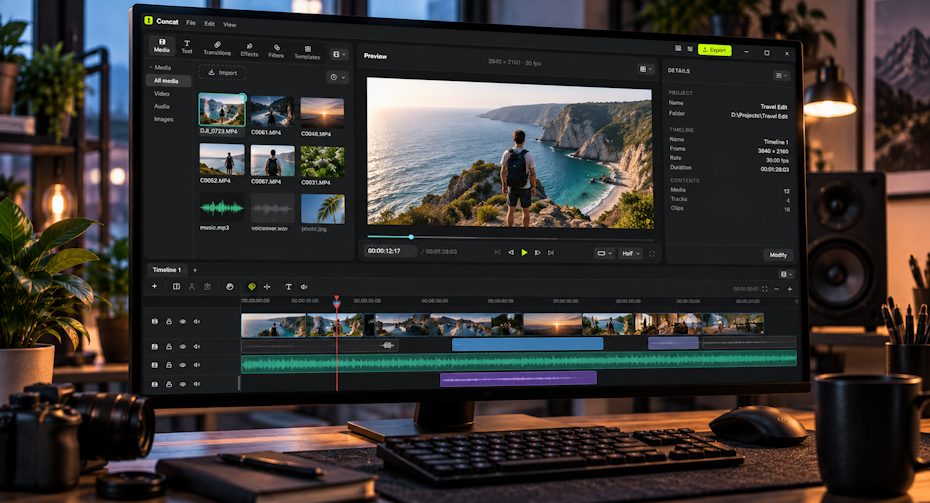
Task: Collapse the Media tree section
Action: 151,67
